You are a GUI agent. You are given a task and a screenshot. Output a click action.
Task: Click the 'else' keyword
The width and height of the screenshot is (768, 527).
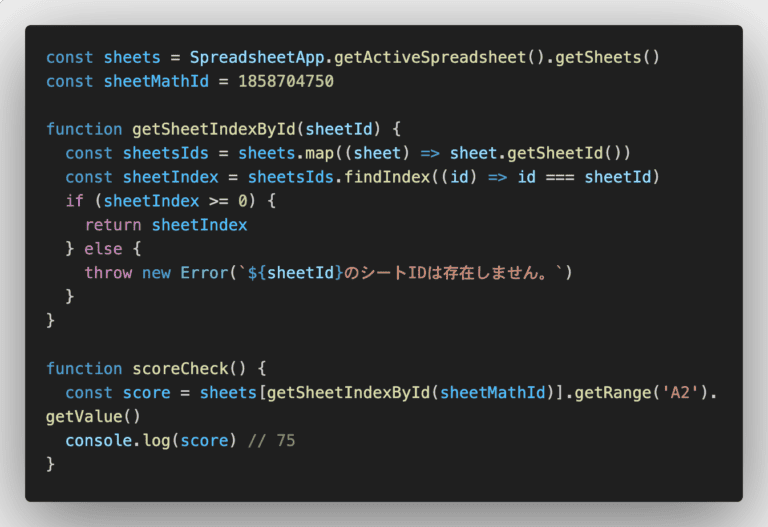click(103, 249)
